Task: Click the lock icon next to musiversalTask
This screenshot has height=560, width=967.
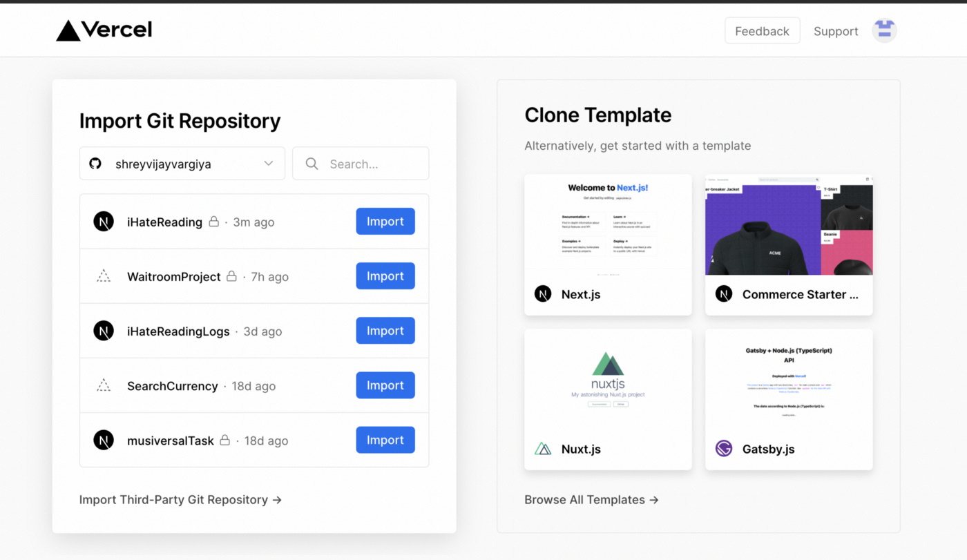Action: pos(225,440)
